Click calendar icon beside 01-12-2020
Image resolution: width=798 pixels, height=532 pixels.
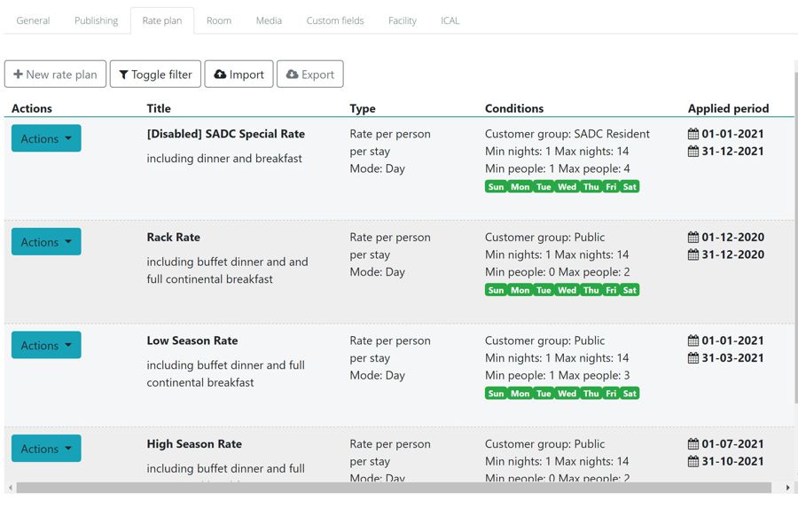[693, 238]
